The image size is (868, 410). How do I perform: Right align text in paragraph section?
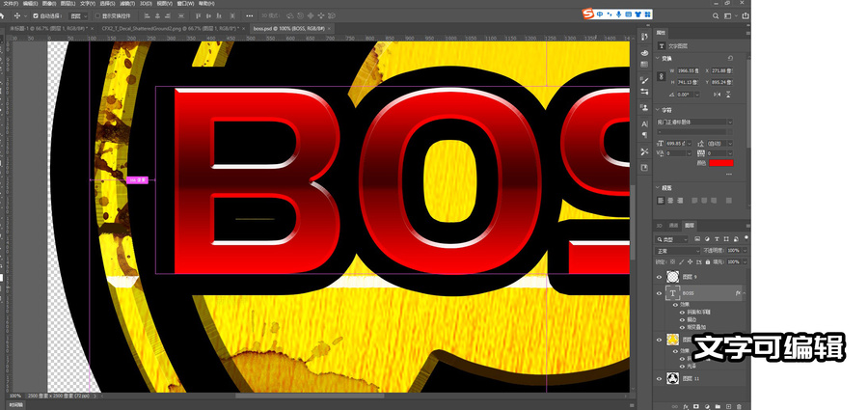tap(680, 201)
